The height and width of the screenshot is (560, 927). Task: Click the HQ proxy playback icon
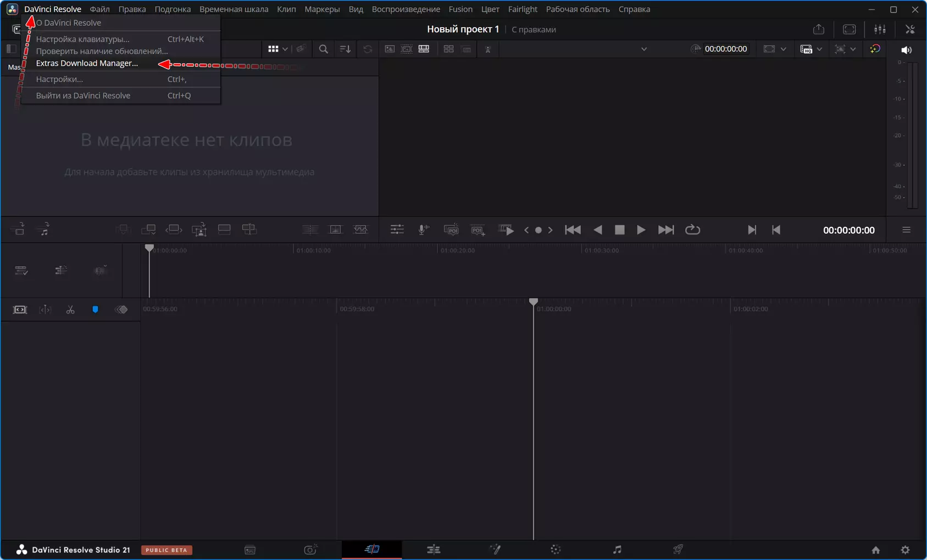(x=806, y=49)
